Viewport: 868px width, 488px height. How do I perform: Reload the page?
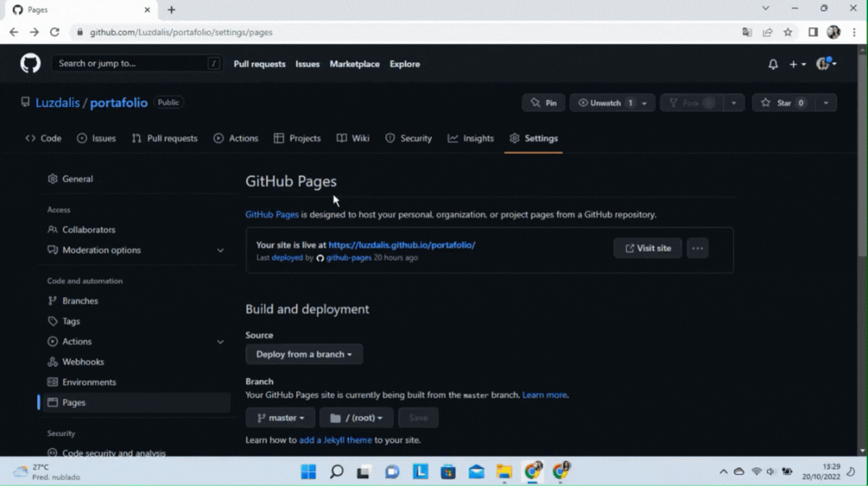(55, 32)
